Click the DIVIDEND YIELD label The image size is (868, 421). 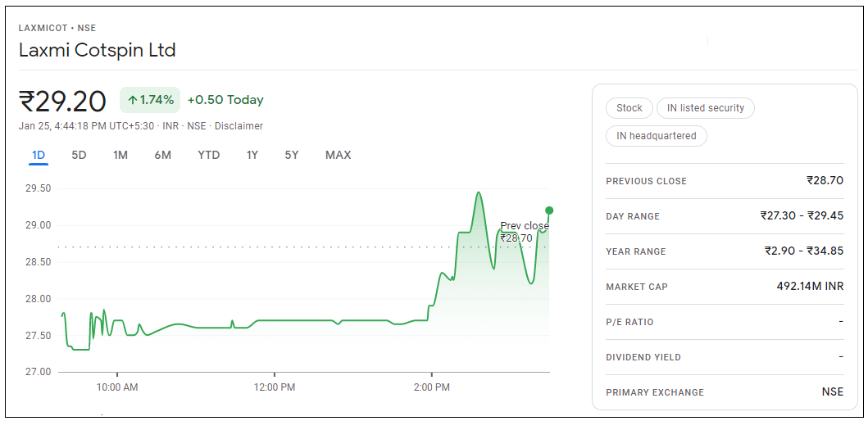tap(643, 357)
